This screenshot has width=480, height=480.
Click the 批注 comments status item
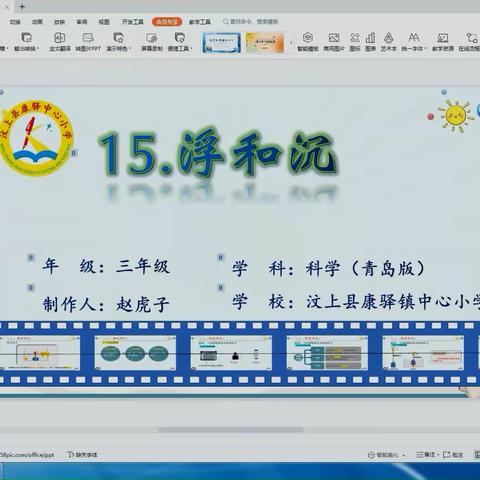453,455
